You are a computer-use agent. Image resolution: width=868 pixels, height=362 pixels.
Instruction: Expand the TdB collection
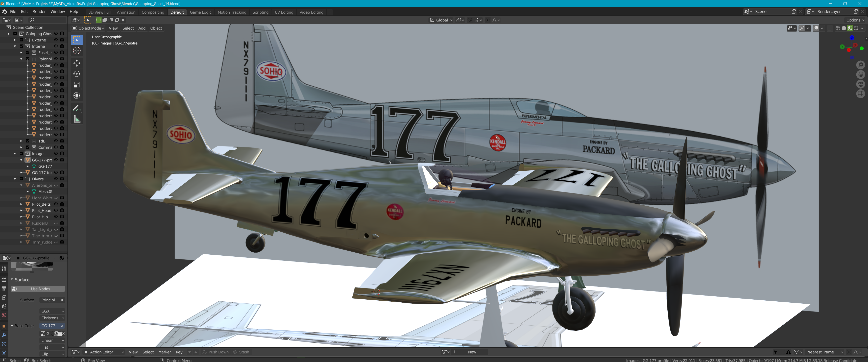(x=21, y=141)
